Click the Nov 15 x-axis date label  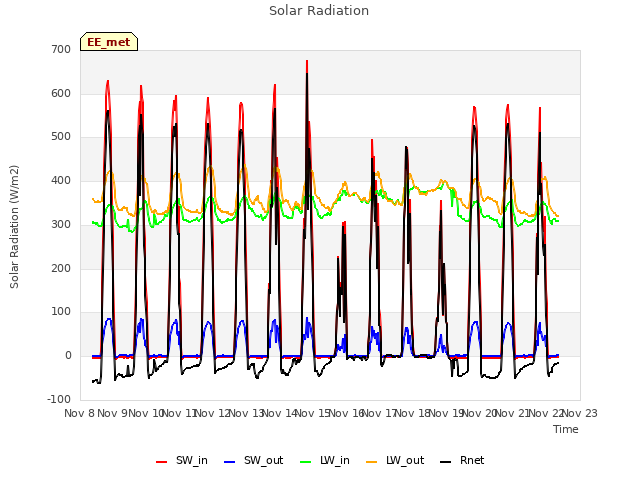[312, 413]
